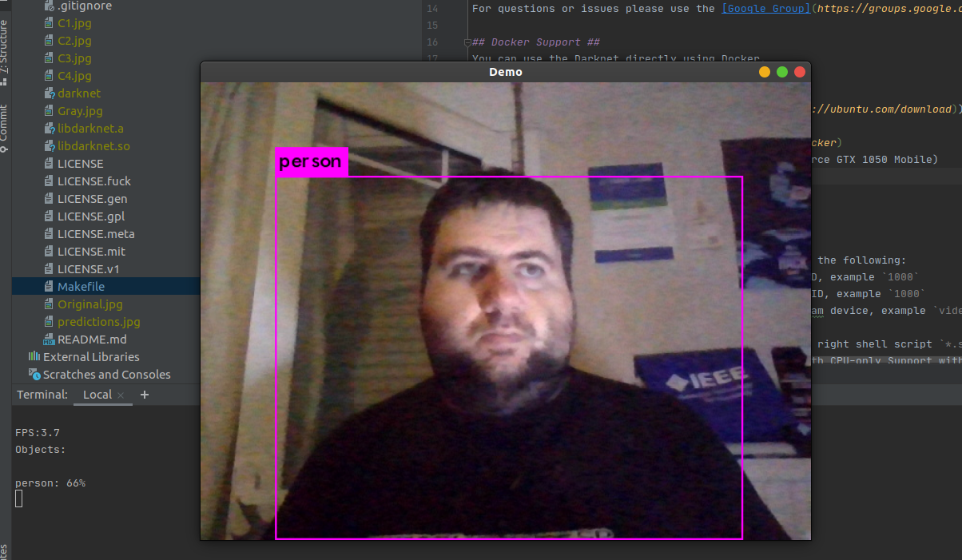Click the terminal cursor input area
Screen dimensions: 962x560
click(19, 499)
